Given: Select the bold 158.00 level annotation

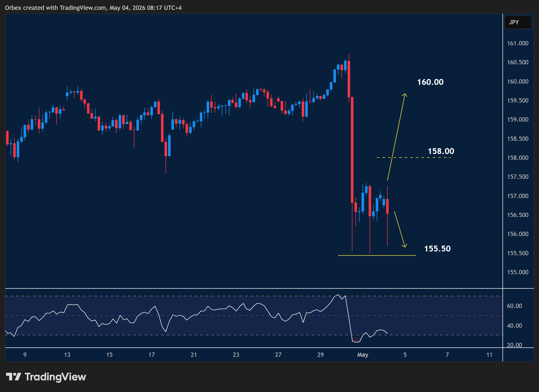Looking at the screenshot, I should click(441, 151).
